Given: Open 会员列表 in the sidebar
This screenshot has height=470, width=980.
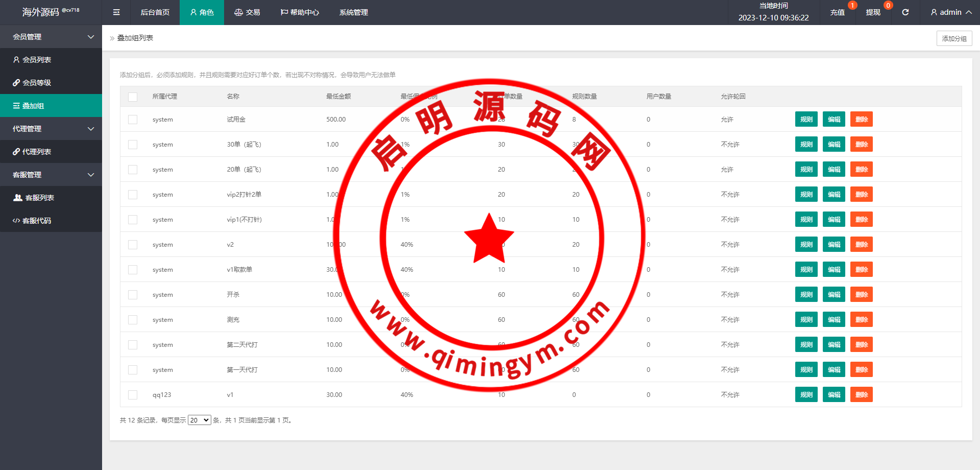Looking at the screenshot, I should coord(37,60).
